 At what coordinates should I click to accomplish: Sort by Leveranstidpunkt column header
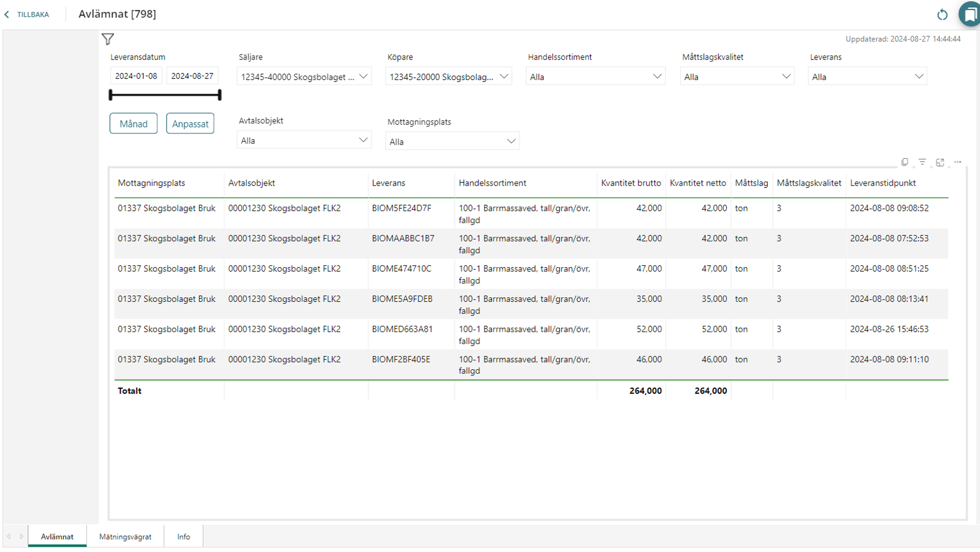tap(883, 183)
